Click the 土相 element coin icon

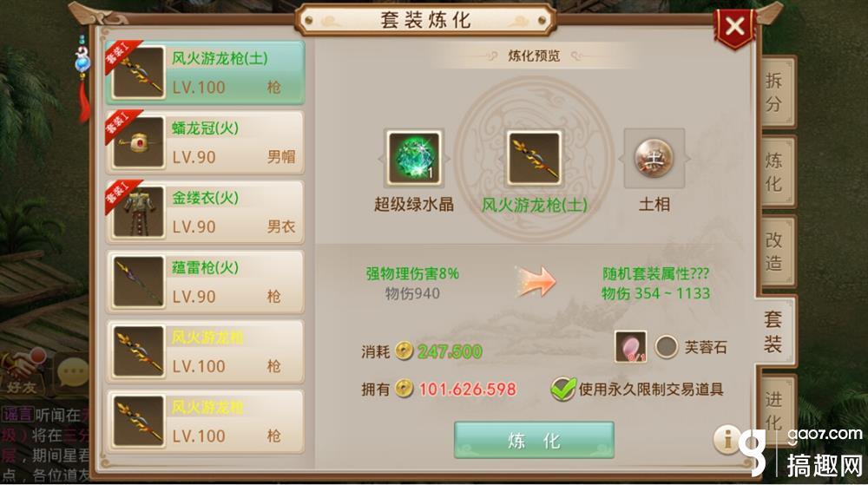pyautogui.click(x=654, y=158)
